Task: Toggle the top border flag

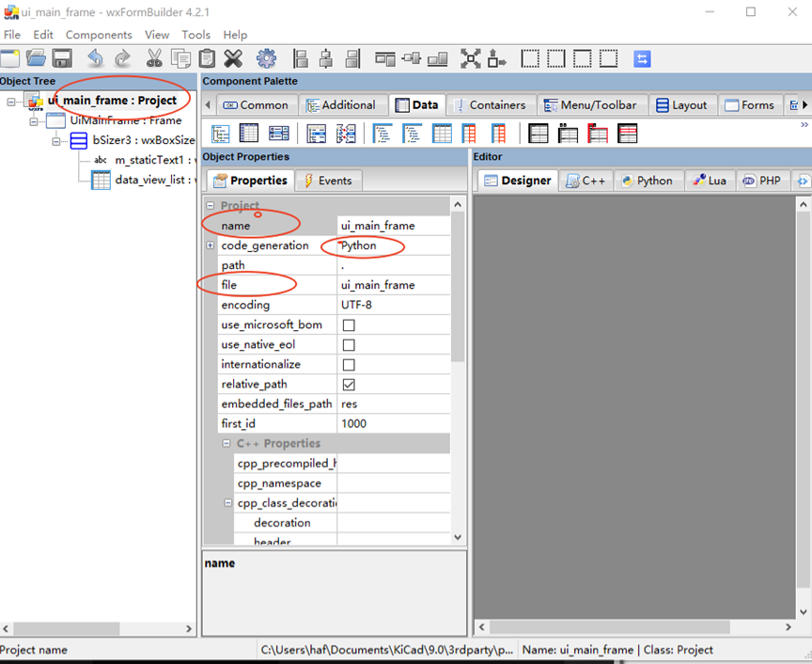Action: 583,58
